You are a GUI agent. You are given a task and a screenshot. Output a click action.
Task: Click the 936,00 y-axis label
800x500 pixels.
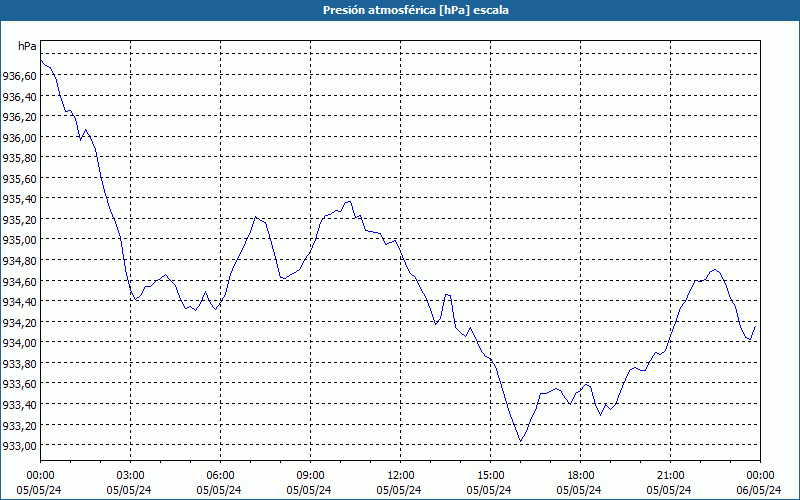click(x=19, y=138)
